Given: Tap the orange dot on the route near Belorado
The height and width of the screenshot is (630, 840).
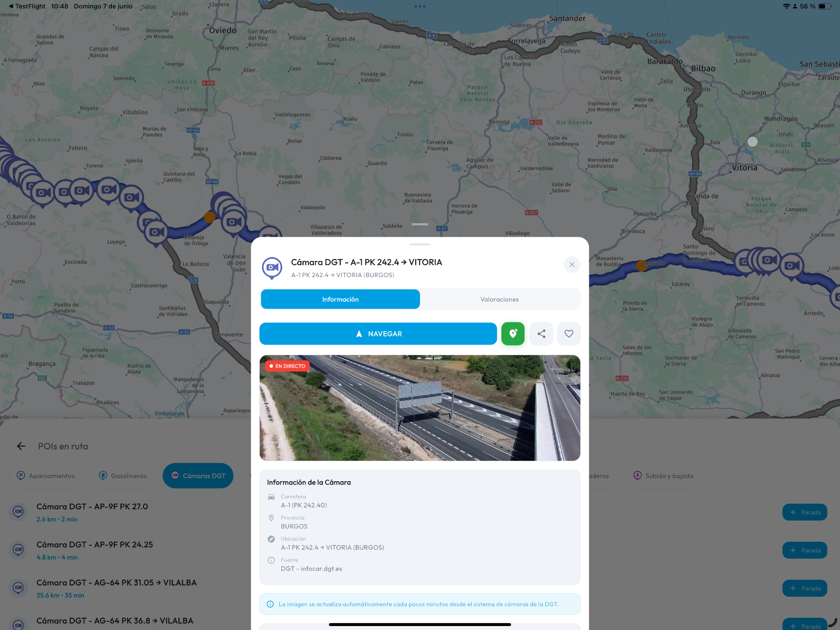Looking at the screenshot, I should [641, 265].
